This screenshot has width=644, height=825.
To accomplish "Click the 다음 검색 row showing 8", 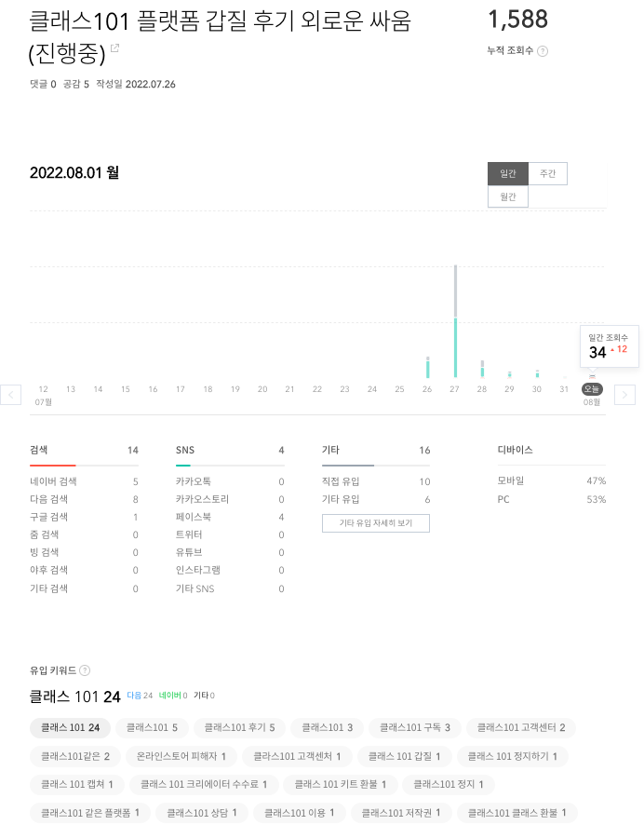I will click(x=84, y=499).
